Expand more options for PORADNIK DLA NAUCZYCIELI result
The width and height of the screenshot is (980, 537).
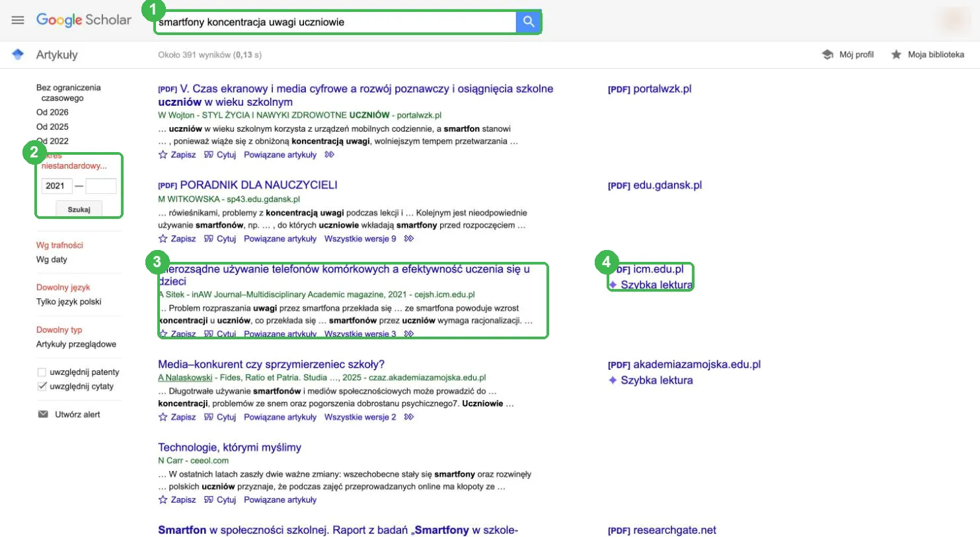(409, 239)
